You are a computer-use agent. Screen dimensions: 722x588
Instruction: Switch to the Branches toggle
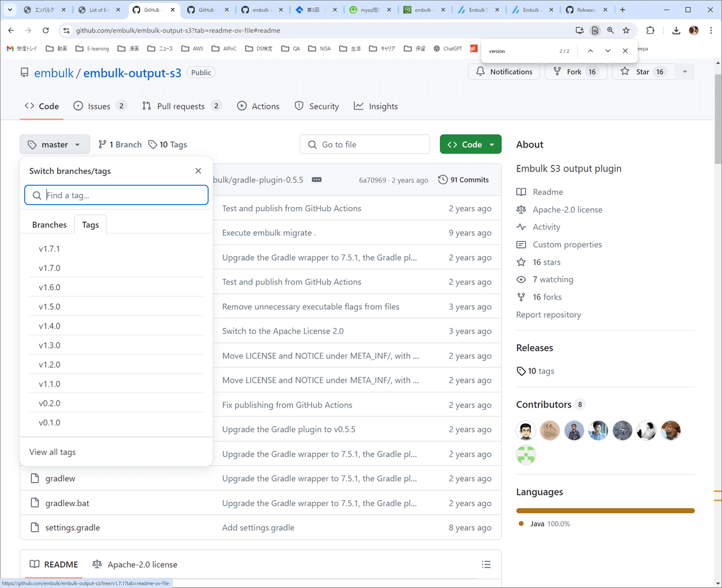click(x=49, y=224)
